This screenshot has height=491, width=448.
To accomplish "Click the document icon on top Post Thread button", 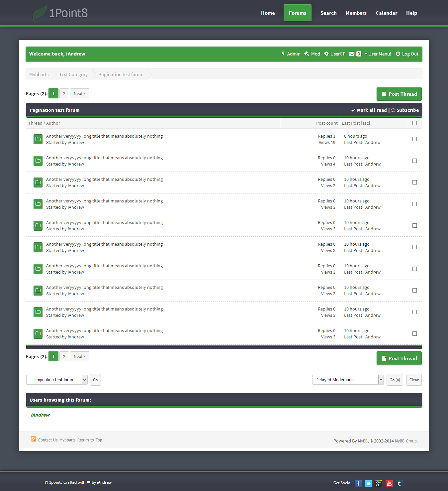I will [x=384, y=94].
